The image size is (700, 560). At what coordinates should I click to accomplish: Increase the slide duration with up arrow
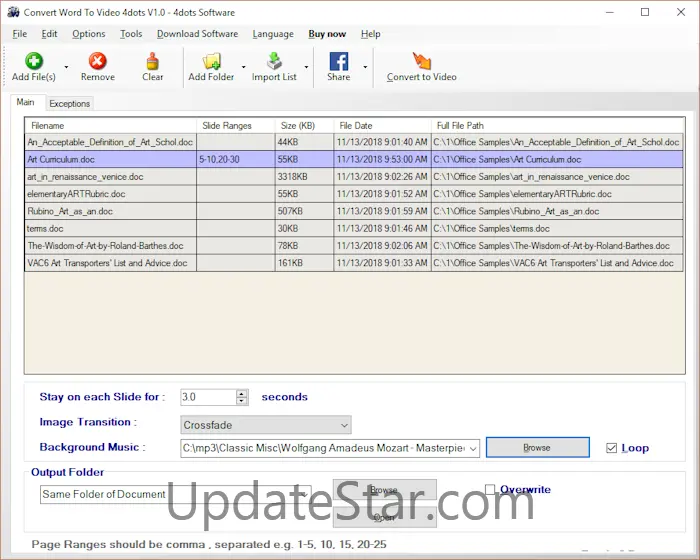[242, 393]
